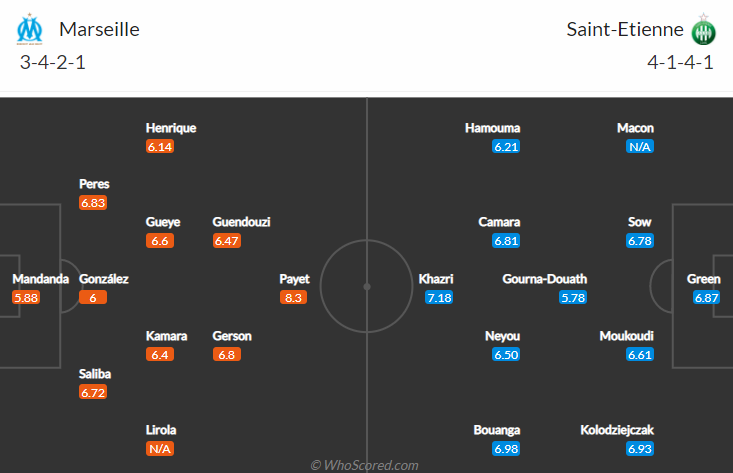Open the Marseille team name link
The height and width of the screenshot is (473, 733).
pos(99,29)
